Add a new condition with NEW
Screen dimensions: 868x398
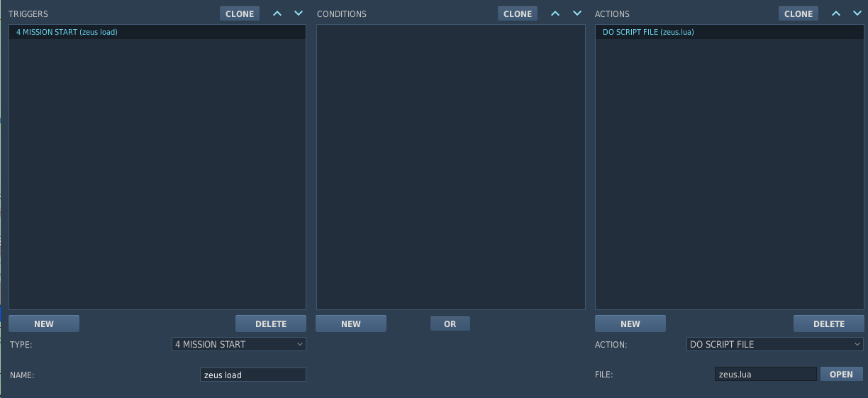pos(351,324)
